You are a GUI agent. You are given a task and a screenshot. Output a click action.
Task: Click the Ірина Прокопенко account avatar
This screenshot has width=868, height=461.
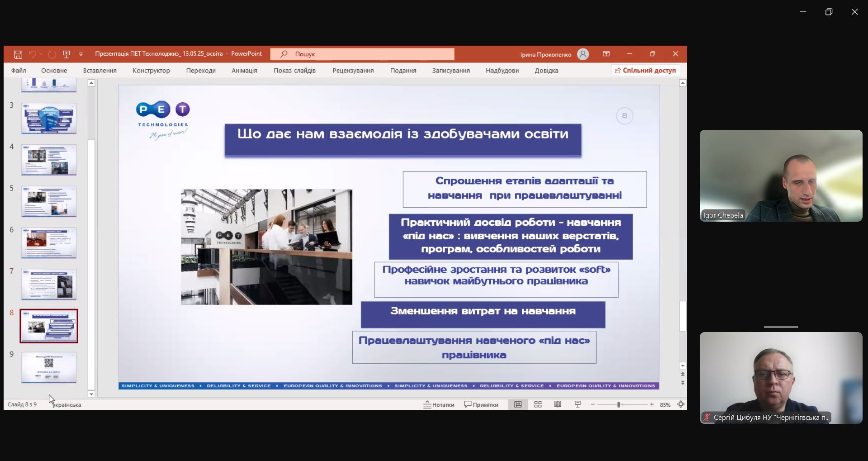click(583, 54)
